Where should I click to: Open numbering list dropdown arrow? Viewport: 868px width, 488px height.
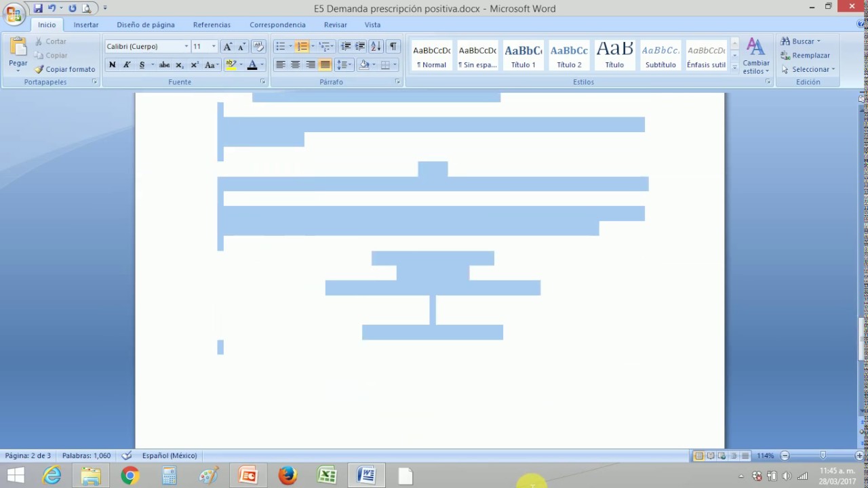(312, 46)
